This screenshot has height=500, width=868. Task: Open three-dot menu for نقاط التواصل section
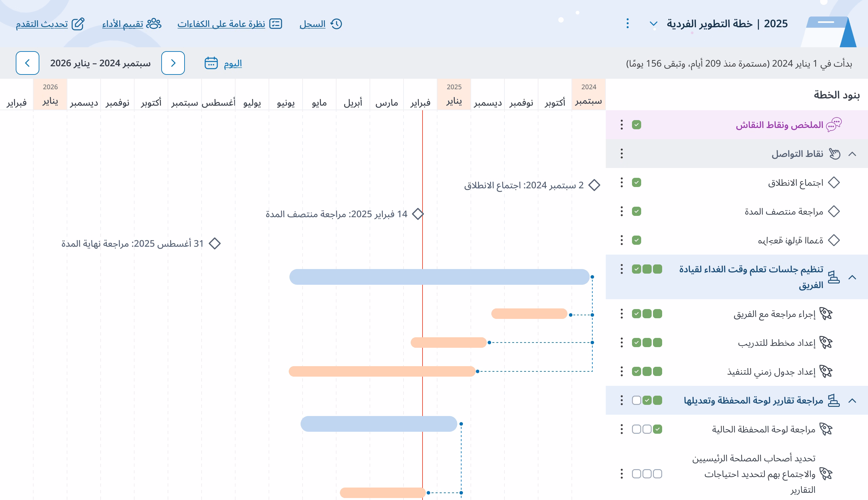point(622,154)
